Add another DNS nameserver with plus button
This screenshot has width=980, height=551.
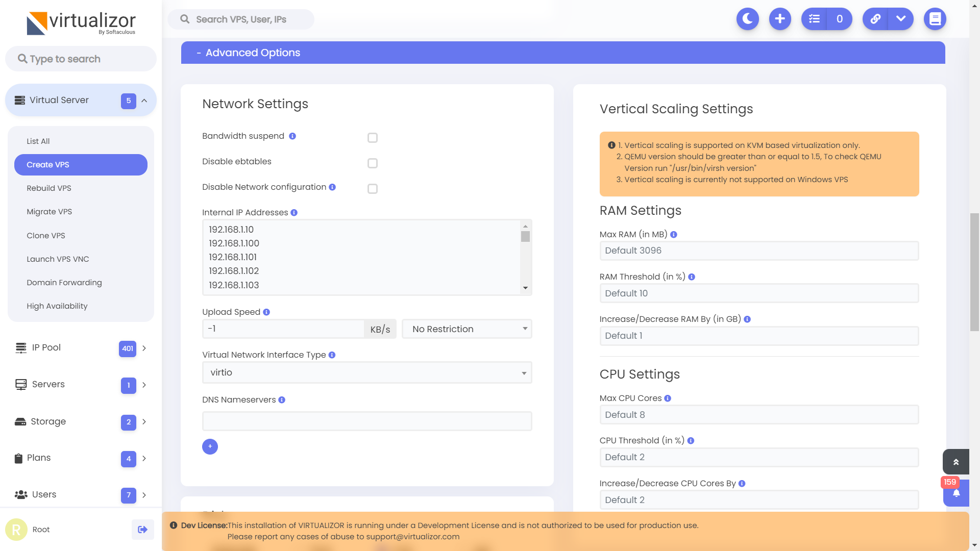[210, 446]
